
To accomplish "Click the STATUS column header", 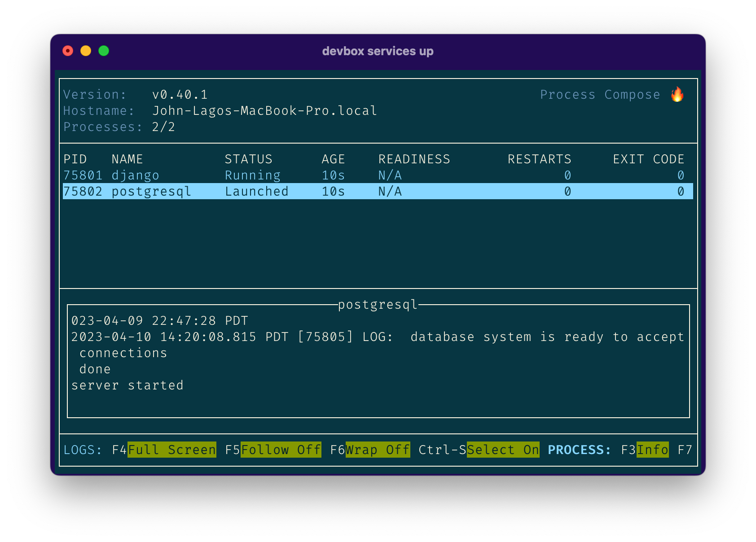I will coord(248,159).
